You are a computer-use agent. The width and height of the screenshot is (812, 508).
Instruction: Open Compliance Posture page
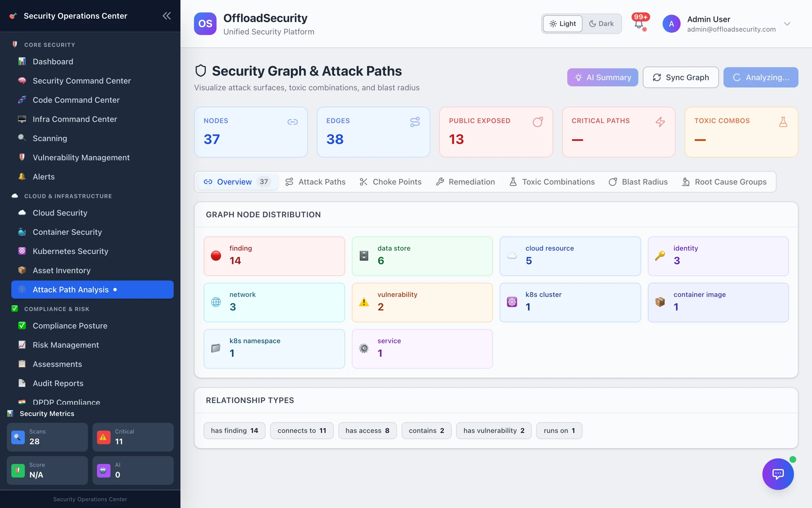tap(92, 325)
